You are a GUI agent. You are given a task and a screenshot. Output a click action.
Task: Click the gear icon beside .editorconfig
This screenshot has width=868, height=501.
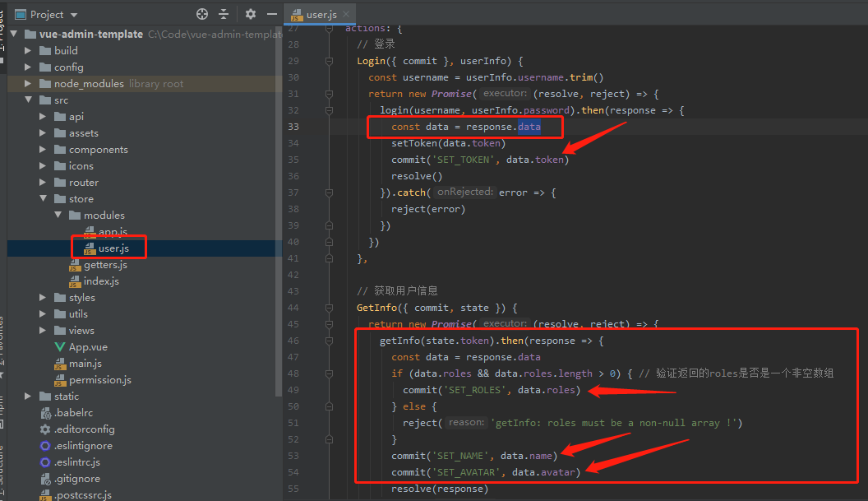[x=45, y=429]
